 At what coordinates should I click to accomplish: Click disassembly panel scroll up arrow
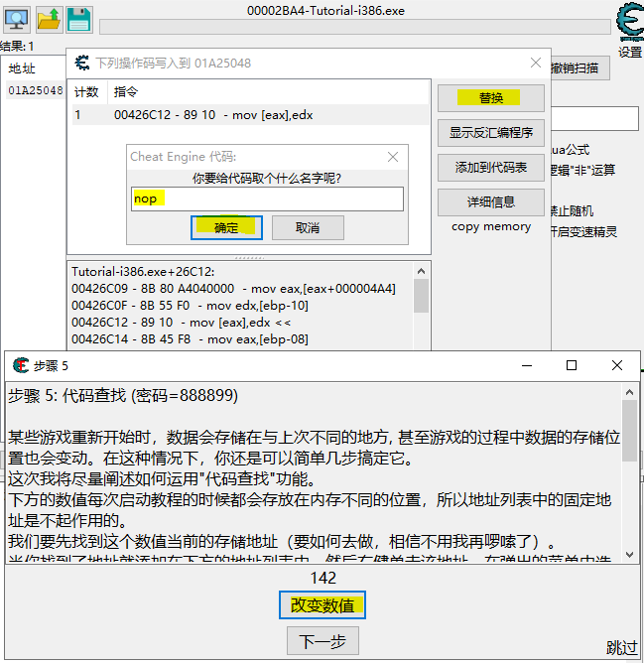pyautogui.click(x=421, y=271)
